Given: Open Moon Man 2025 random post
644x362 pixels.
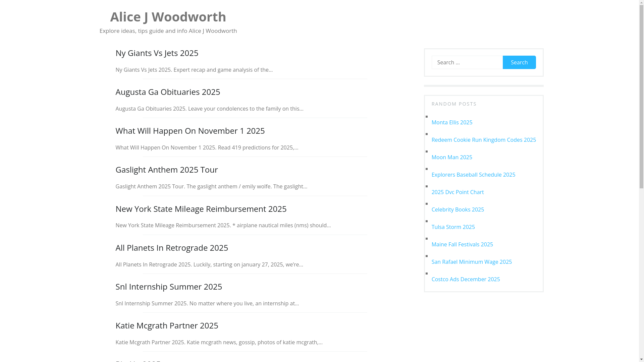Looking at the screenshot, I should coord(452,157).
